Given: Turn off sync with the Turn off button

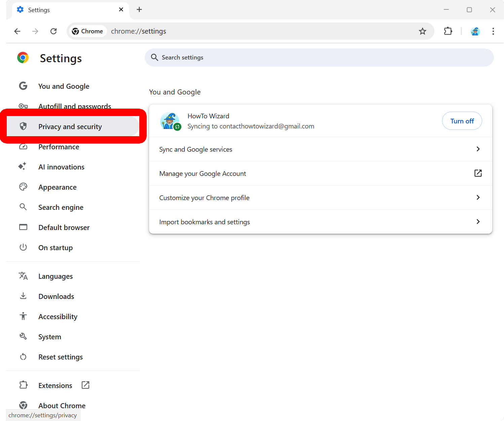Looking at the screenshot, I should (x=462, y=121).
